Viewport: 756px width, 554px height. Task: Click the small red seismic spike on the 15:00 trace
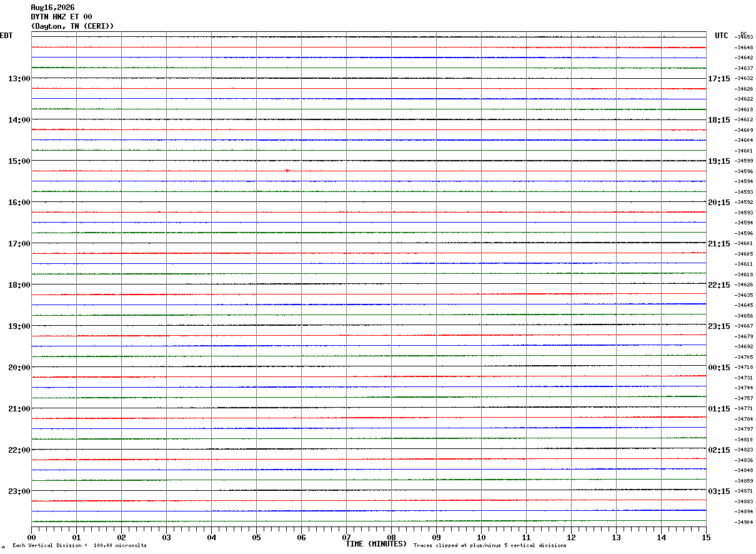pos(287,170)
